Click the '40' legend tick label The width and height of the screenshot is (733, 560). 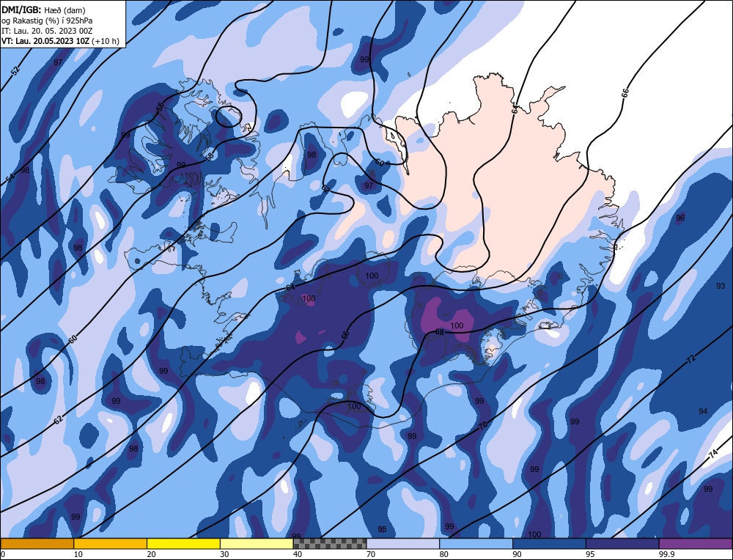298,554
